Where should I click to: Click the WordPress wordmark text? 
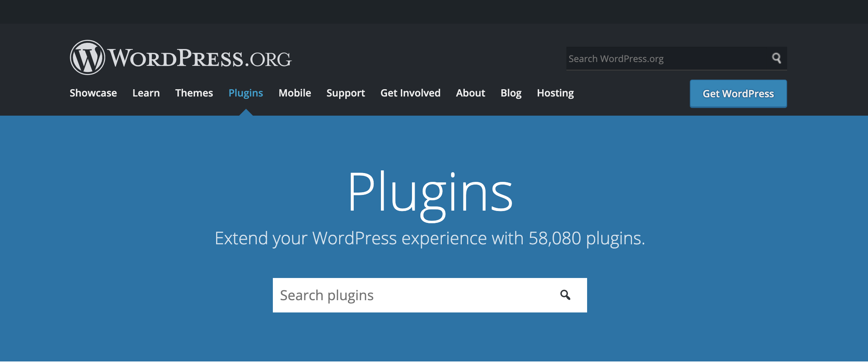pyautogui.click(x=199, y=57)
